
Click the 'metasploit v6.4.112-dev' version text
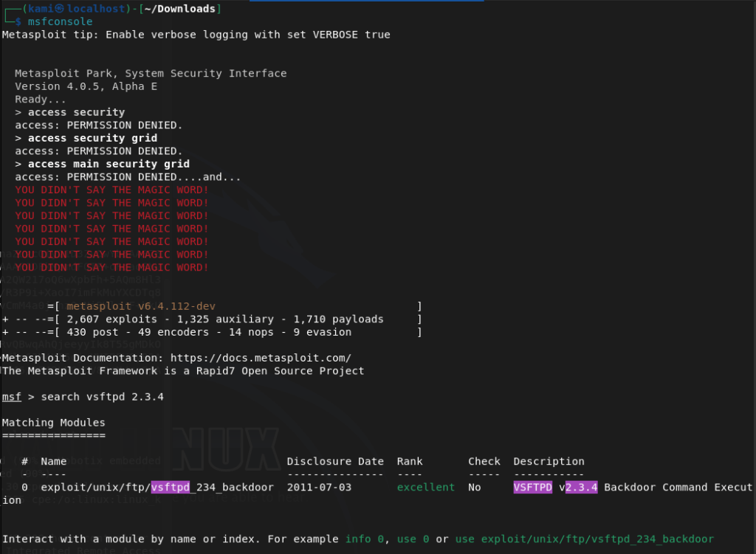point(141,306)
